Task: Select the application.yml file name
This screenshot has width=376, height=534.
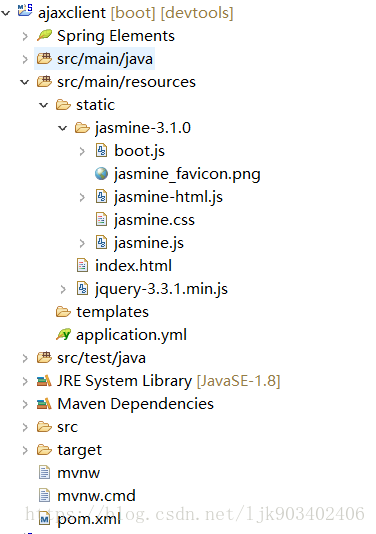Action: pyautogui.click(x=131, y=335)
